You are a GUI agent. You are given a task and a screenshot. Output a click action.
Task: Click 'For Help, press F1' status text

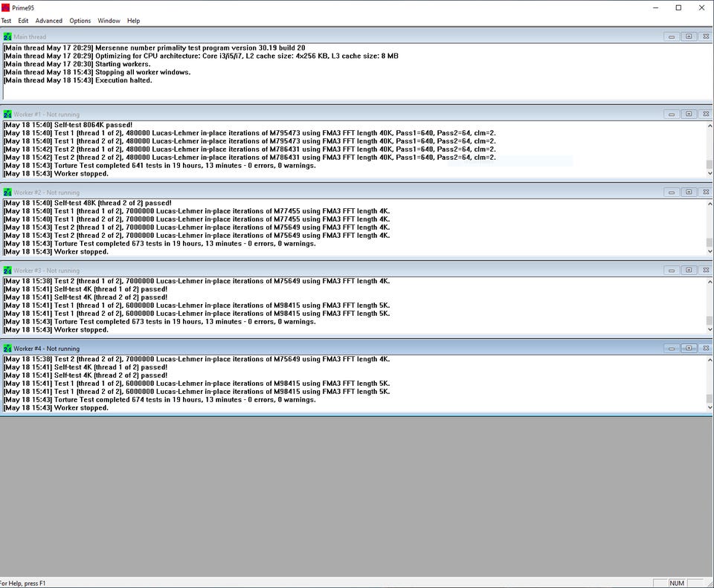pos(23,584)
